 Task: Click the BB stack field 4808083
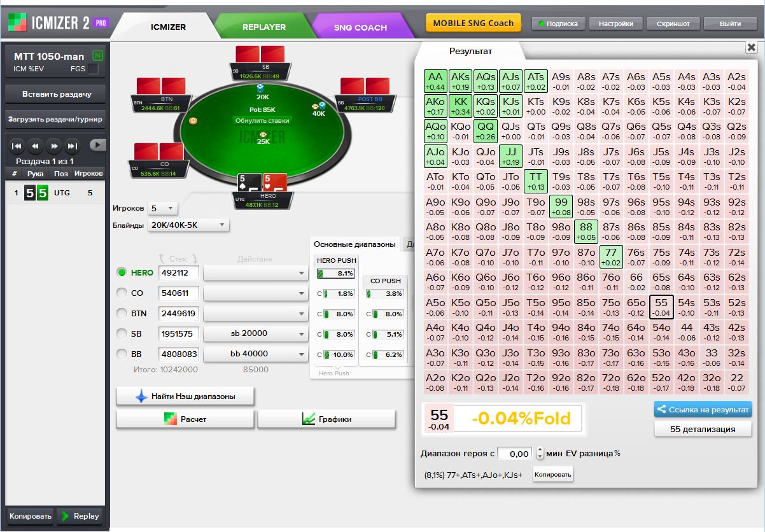click(179, 354)
